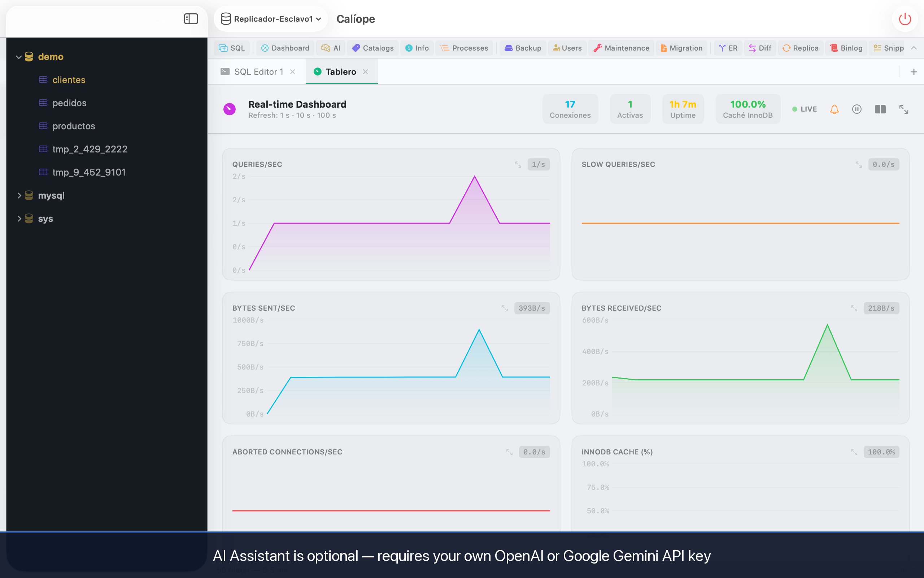Select the pedidos table
The image size is (924, 578).
pos(69,103)
